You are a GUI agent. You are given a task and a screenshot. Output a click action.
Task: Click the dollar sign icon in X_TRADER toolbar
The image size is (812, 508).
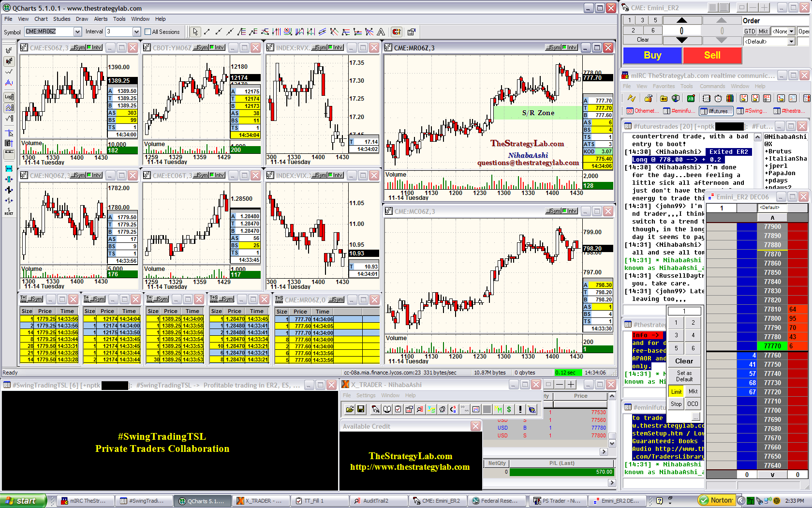(x=509, y=409)
